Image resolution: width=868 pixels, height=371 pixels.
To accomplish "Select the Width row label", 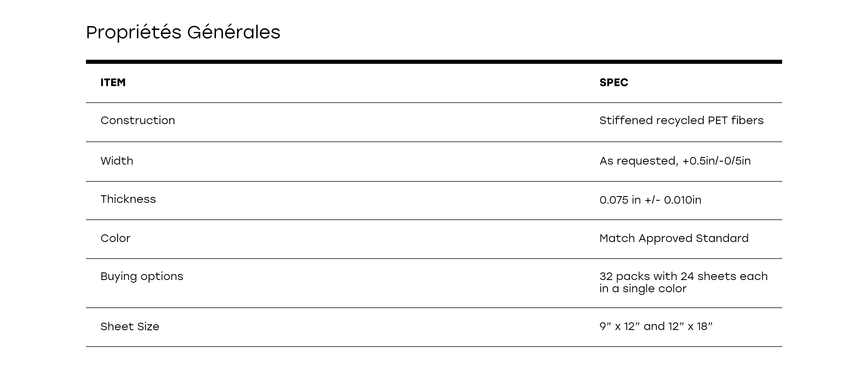I will click(117, 161).
